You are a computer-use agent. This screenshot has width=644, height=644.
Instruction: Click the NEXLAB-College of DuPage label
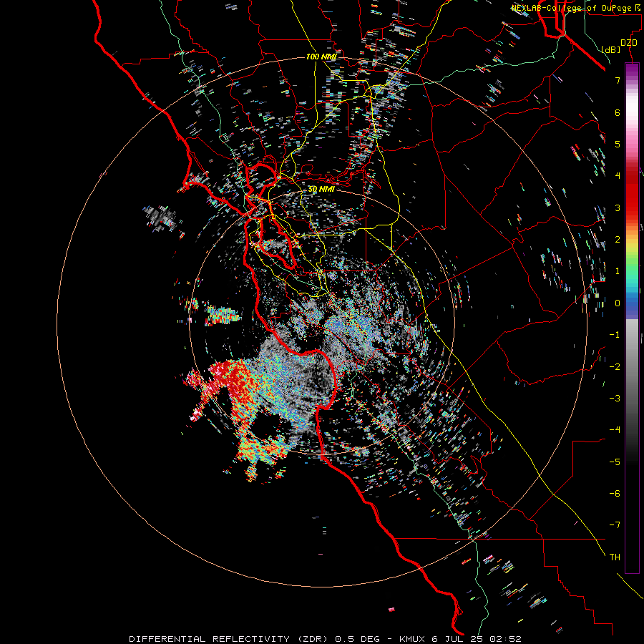point(575,8)
